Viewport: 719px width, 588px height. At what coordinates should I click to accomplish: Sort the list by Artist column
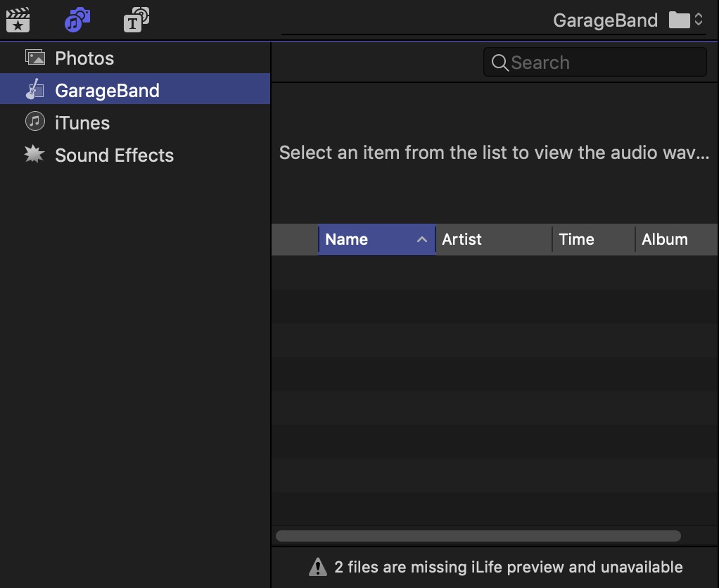click(x=492, y=239)
